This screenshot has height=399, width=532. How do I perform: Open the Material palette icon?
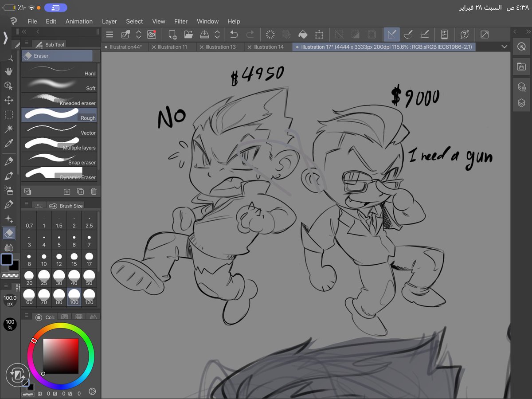[521, 66]
